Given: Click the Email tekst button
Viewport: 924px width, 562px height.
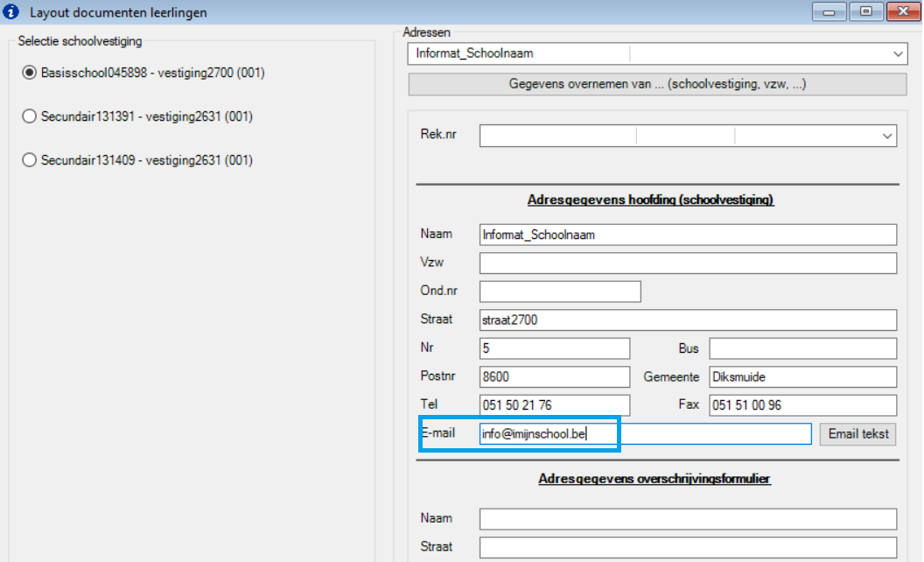Looking at the screenshot, I should tap(857, 434).
